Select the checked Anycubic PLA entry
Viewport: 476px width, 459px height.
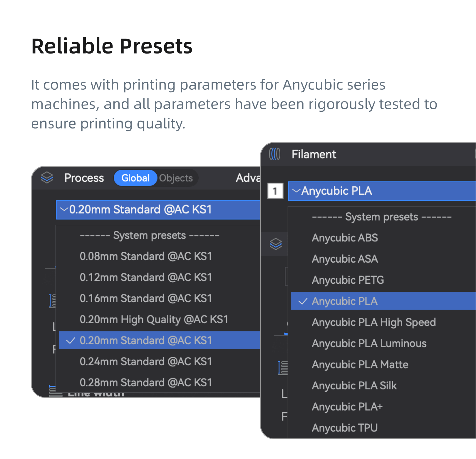pos(383,301)
